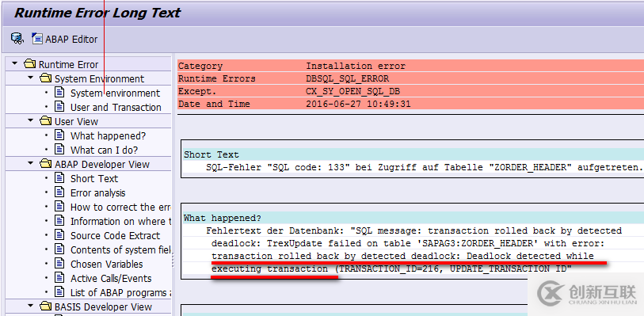Select the Short Text tree entry

(94, 178)
